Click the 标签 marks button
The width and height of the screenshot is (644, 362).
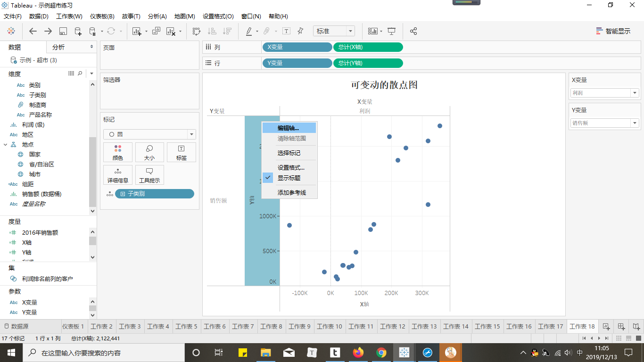coord(182,152)
